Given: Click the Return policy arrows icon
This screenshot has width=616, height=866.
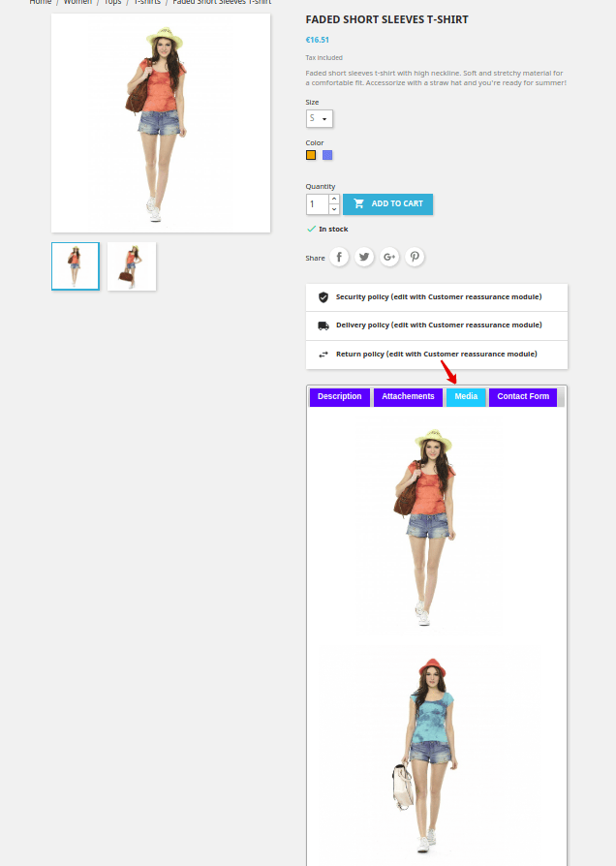Looking at the screenshot, I should pyautogui.click(x=323, y=354).
